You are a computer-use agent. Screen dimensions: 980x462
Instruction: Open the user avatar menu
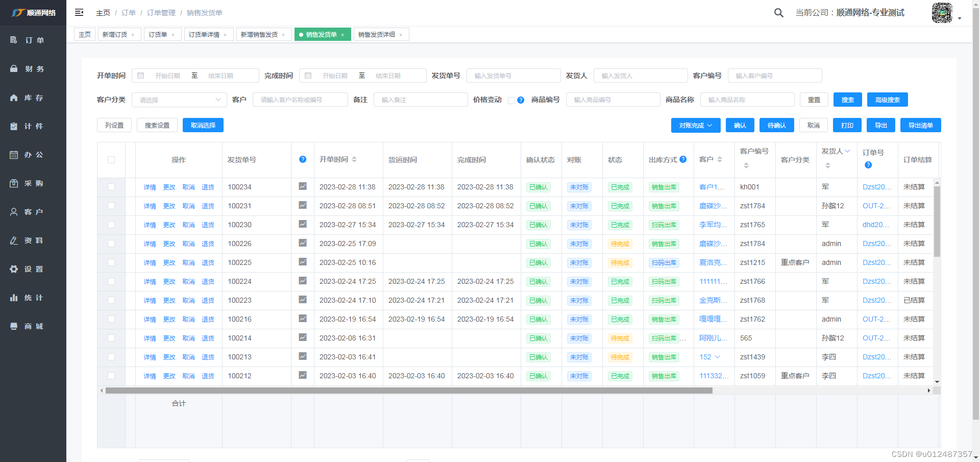pyautogui.click(x=942, y=13)
